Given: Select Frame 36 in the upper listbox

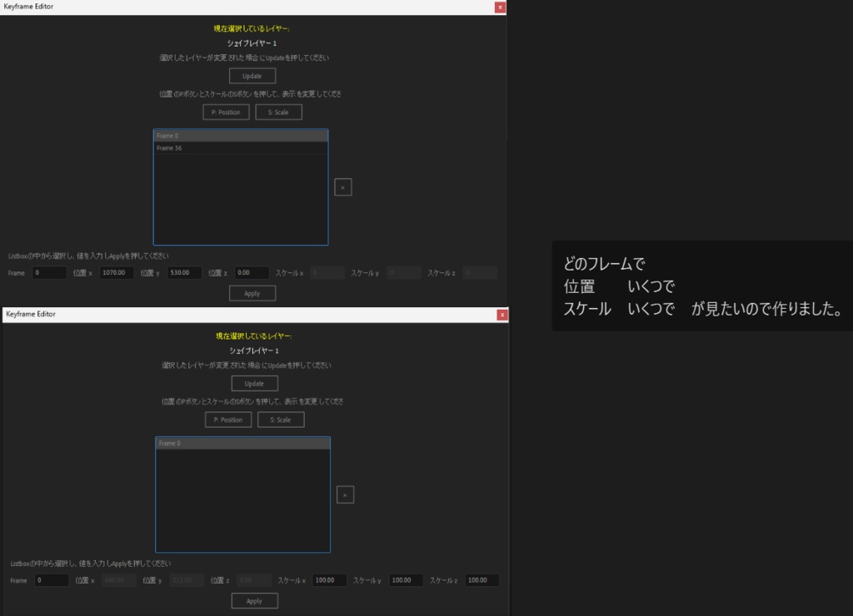Looking at the screenshot, I should point(241,148).
